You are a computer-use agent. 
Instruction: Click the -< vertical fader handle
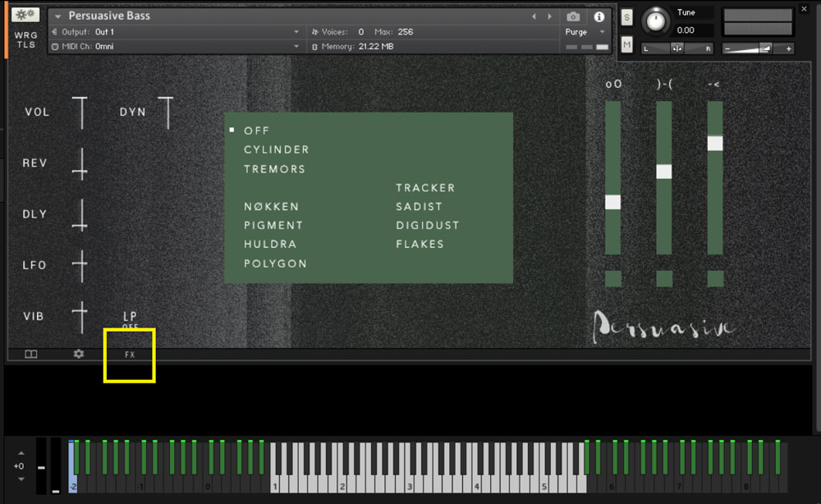click(715, 144)
